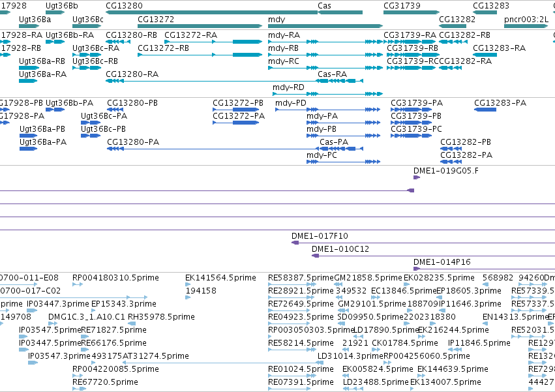Click transcript Ugt36Ba-RB
This screenshot has height=392, width=555.
(x=42, y=61)
